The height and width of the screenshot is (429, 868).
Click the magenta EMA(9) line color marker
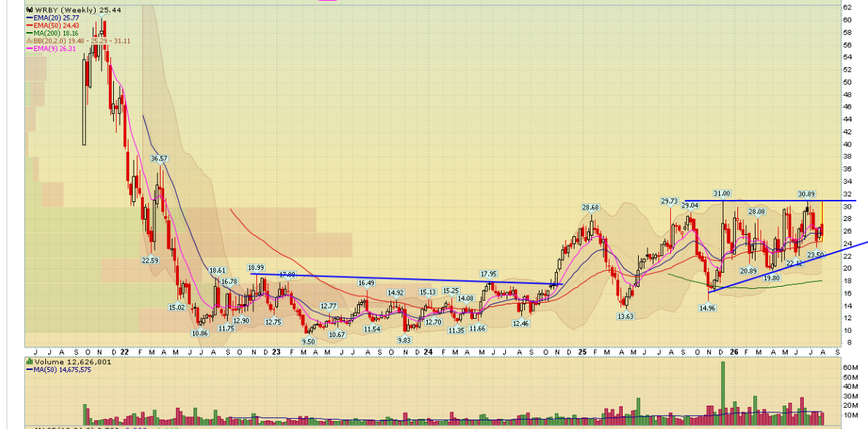[28, 49]
